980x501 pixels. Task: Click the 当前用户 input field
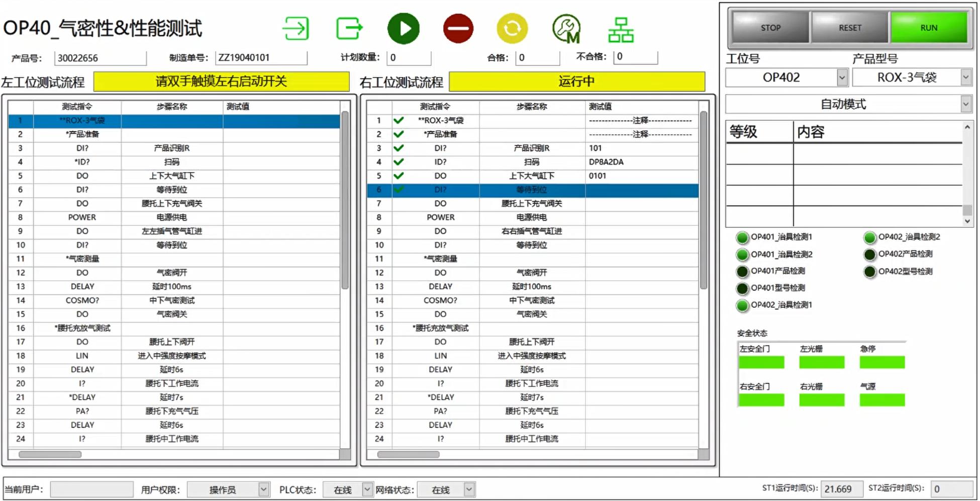point(91,489)
